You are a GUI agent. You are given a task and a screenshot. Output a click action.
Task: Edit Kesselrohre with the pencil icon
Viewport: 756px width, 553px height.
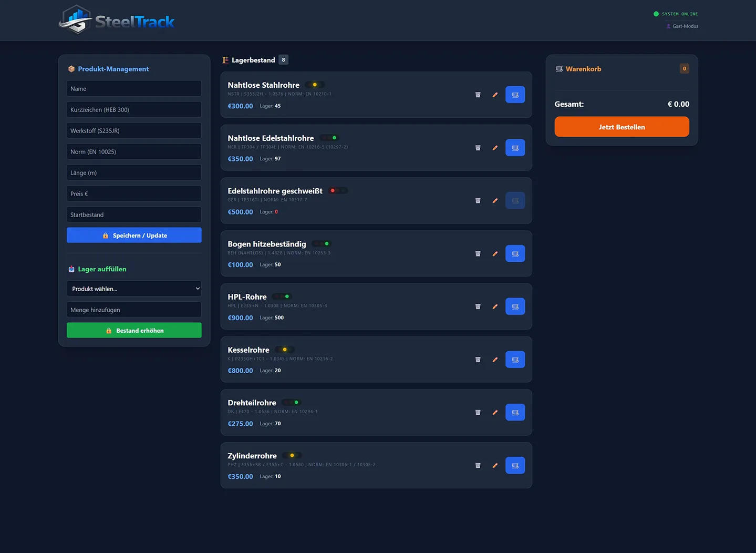point(494,360)
